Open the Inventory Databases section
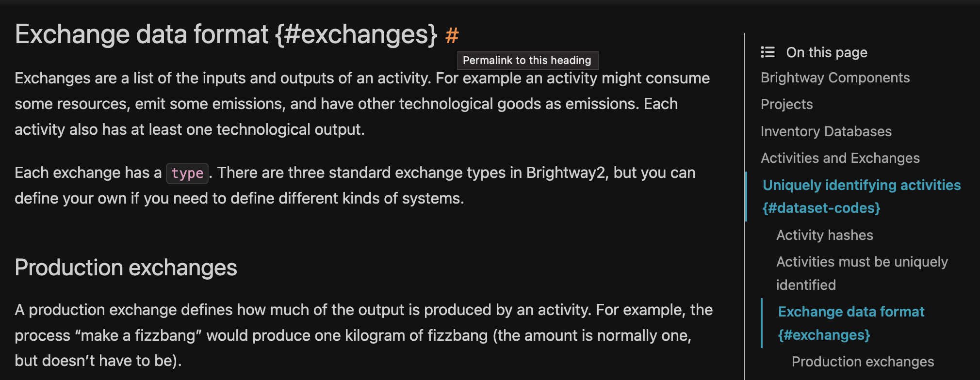The height and width of the screenshot is (380, 980). (826, 131)
